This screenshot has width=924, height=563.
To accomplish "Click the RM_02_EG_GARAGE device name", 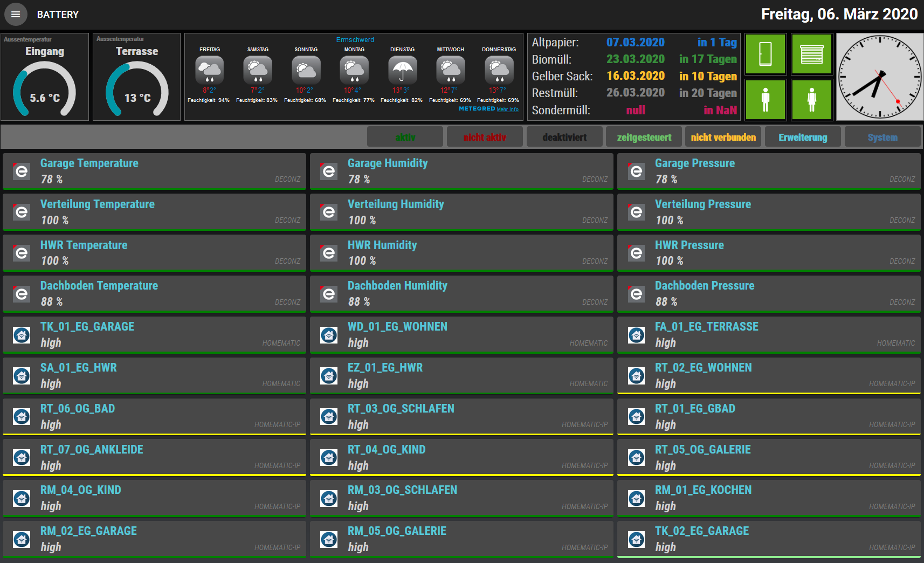I will [x=88, y=531].
